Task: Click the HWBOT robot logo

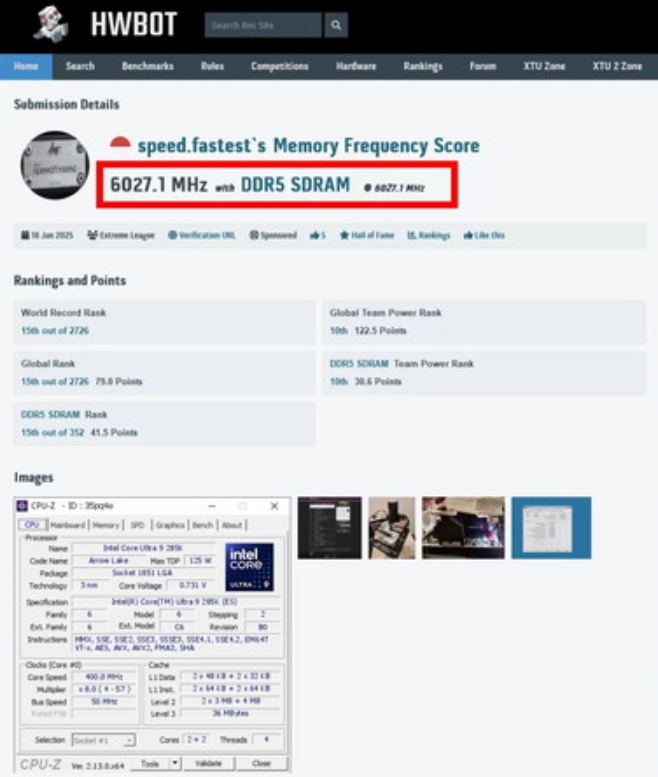Action: (50, 25)
